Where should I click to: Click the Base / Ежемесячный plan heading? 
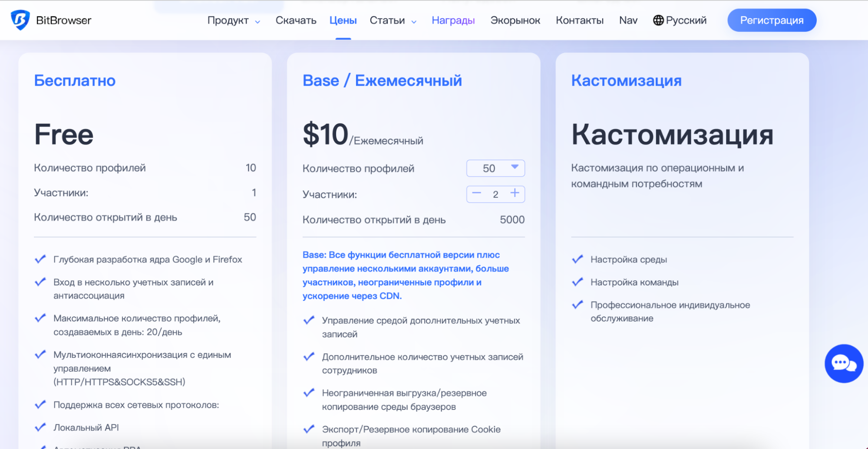[382, 81]
